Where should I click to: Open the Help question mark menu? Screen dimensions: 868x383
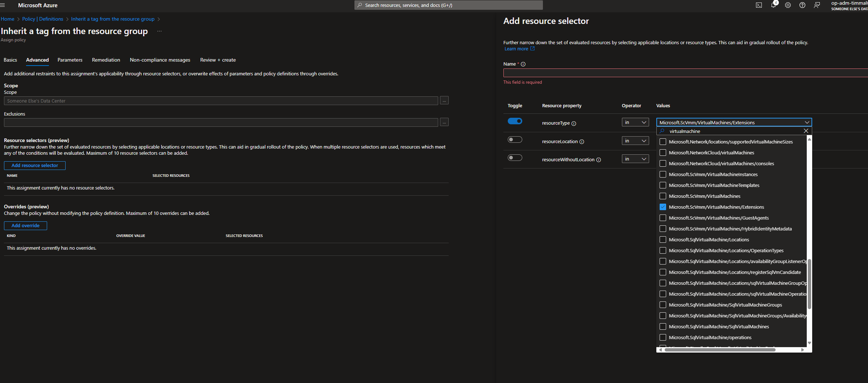click(x=802, y=5)
